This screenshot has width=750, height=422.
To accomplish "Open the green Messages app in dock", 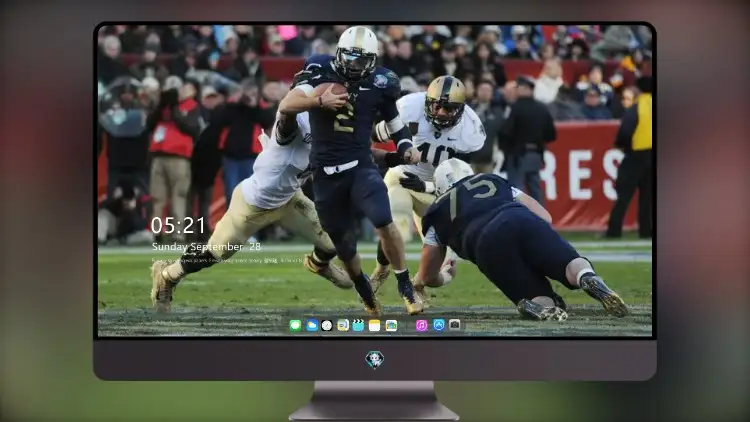I will [x=296, y=326].
